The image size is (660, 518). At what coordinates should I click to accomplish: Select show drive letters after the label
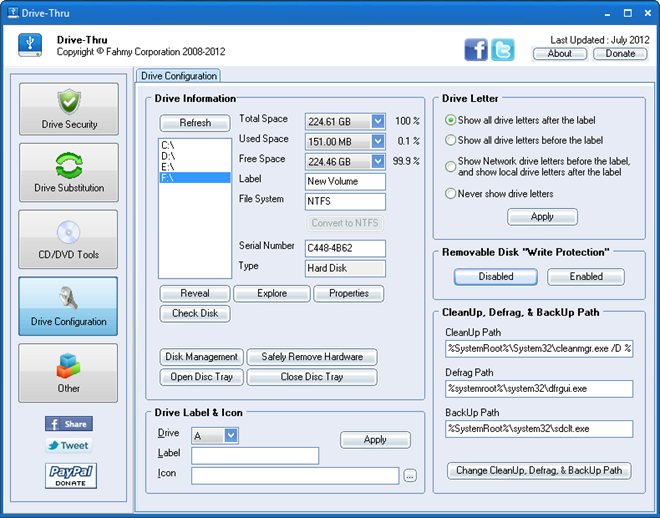point(451,121)
